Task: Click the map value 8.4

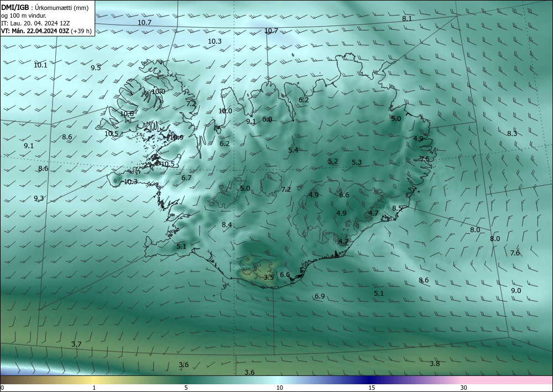Action: (x=227, y=224)
